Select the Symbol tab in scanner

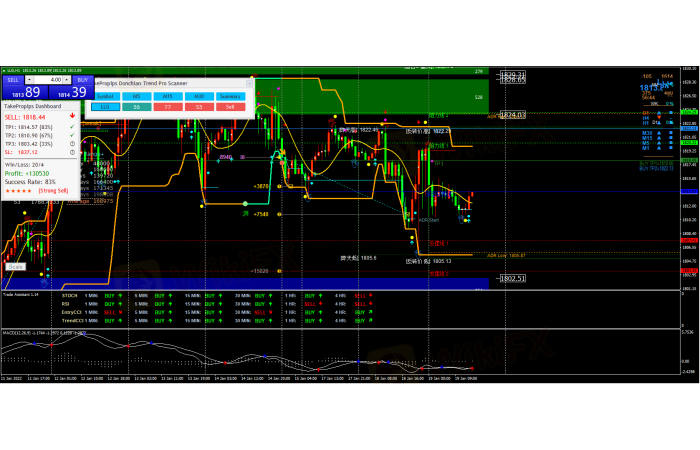(x=103, y=97)
